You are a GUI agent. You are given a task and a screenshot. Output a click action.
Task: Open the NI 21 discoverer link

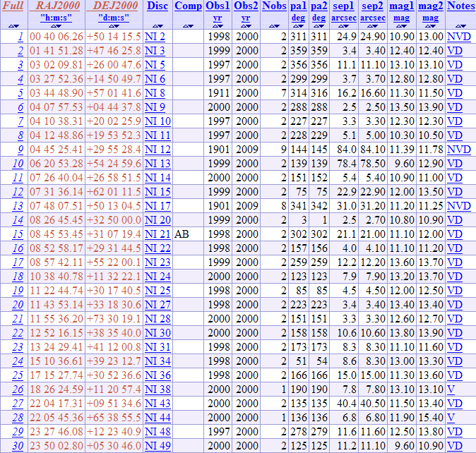[x=157, y=234]
